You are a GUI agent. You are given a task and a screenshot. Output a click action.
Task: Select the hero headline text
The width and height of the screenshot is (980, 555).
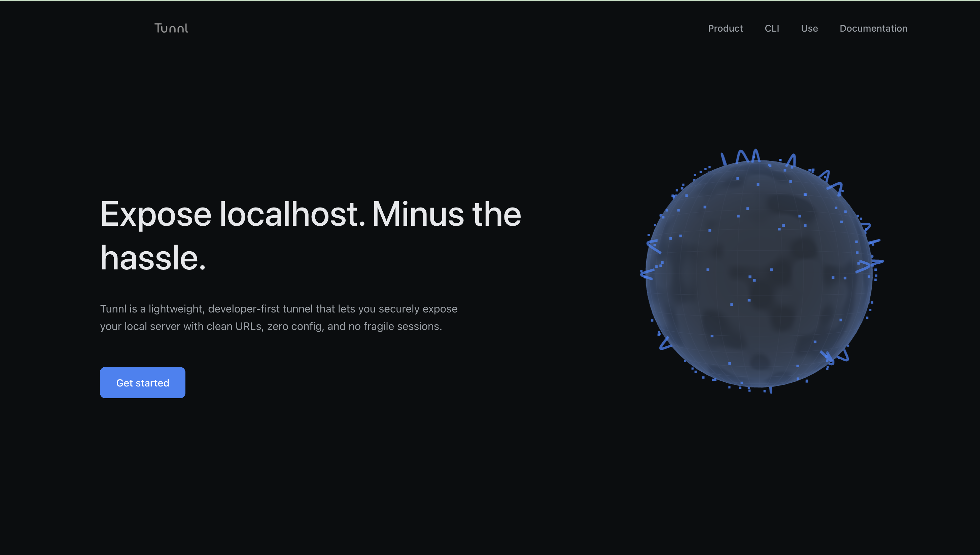click(310, 214)
